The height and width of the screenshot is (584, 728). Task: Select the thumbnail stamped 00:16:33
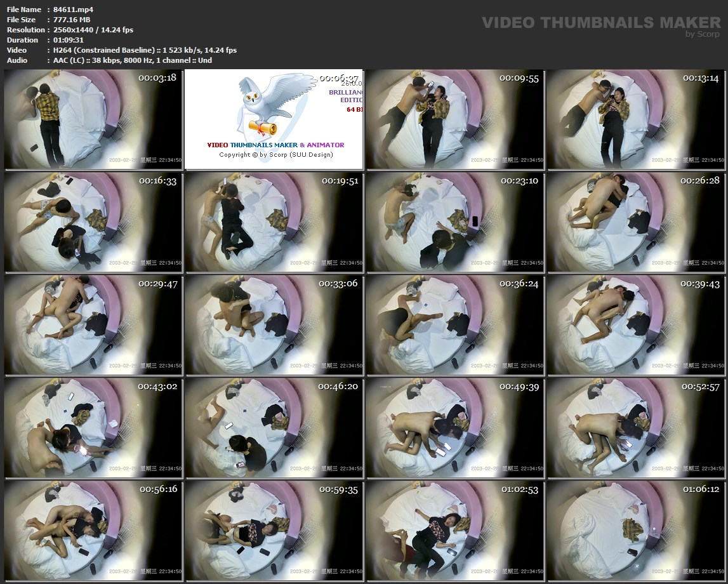click(x=93, y=222)
